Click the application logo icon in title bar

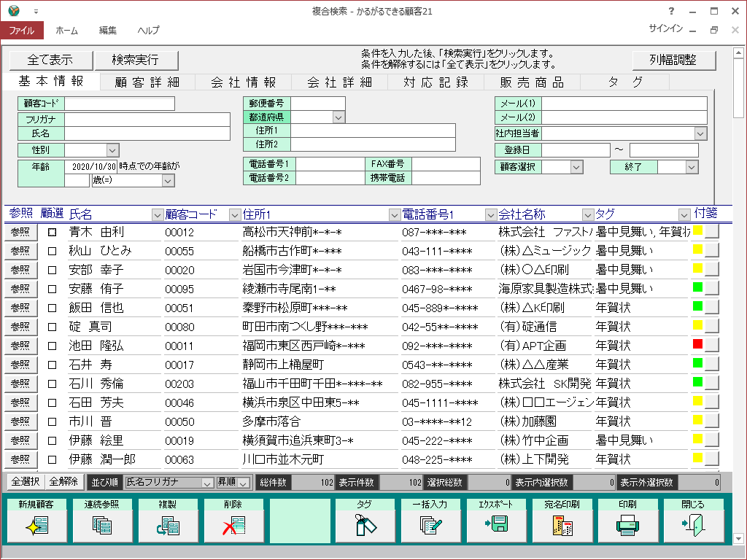pyautogui.click(x=15, y=11)
